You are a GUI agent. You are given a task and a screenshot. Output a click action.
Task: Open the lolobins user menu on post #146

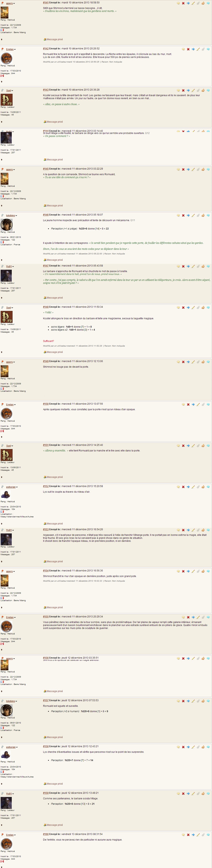coord(11,216)
